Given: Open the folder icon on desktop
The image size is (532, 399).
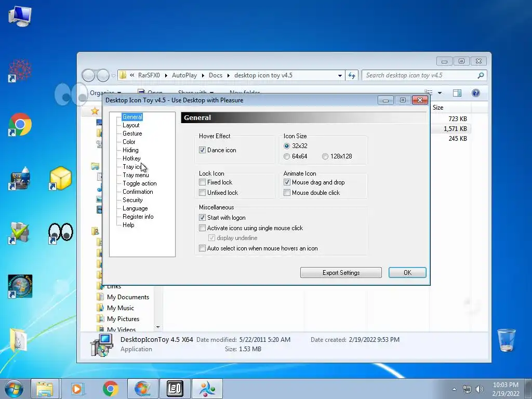Looking at the screenshot, I should click(18, 340).
